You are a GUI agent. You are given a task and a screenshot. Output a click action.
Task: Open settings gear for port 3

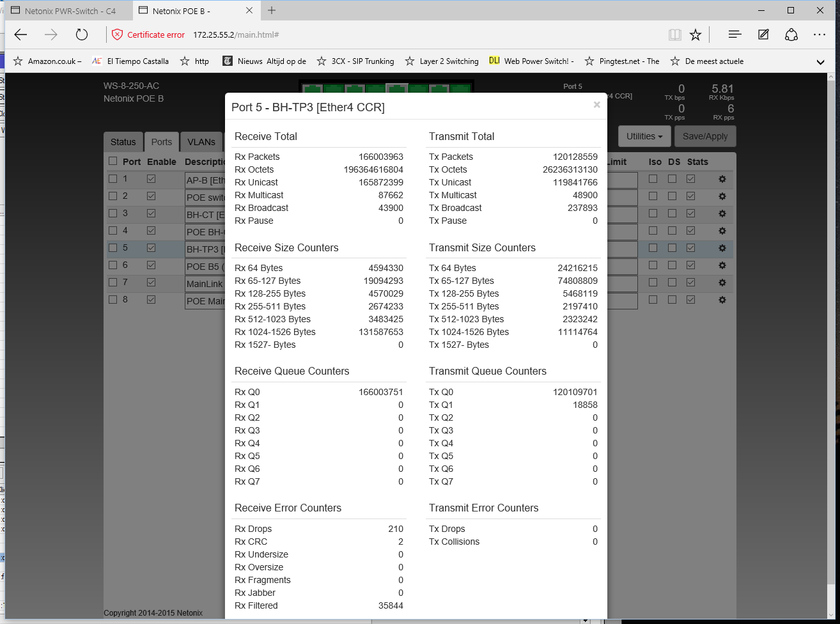pyautogui.click(x=722, y=214)
